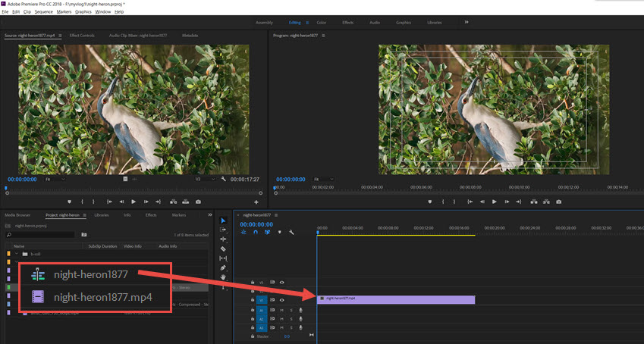Switch to Media Browser tab
Screen dimensions: 644x344
[17, 215]
